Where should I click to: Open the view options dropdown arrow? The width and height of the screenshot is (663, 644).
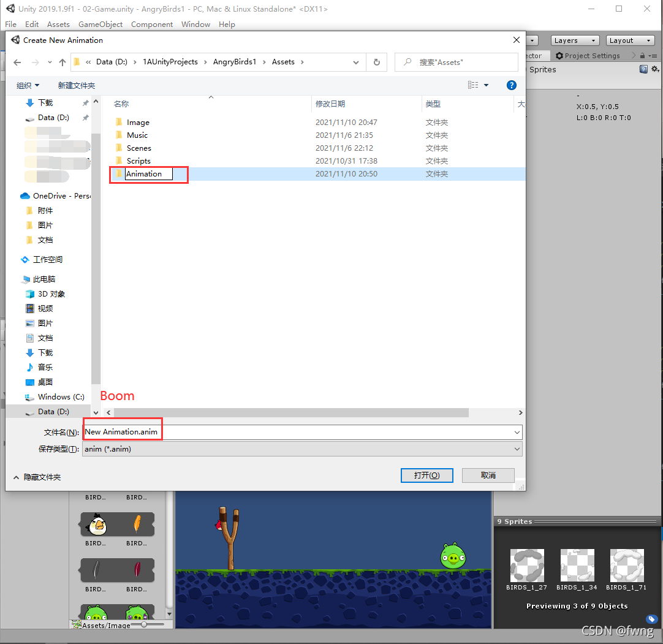point(487,85)
